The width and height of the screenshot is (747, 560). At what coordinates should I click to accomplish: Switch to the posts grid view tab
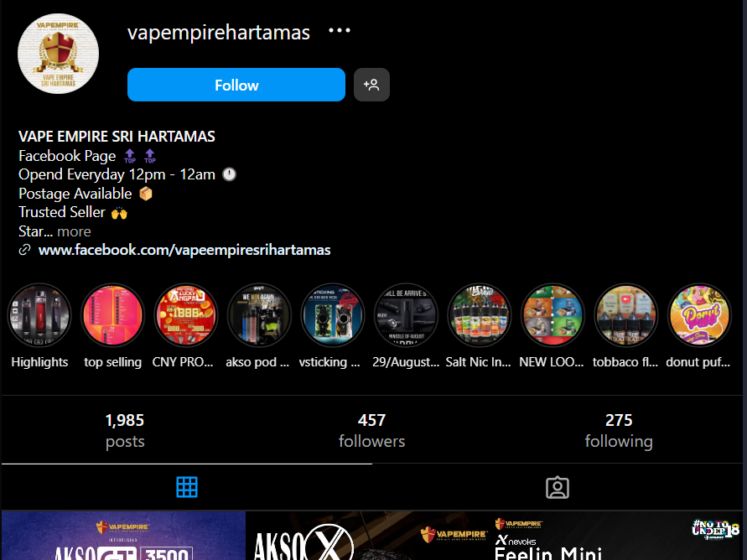(x=187, y=487)
